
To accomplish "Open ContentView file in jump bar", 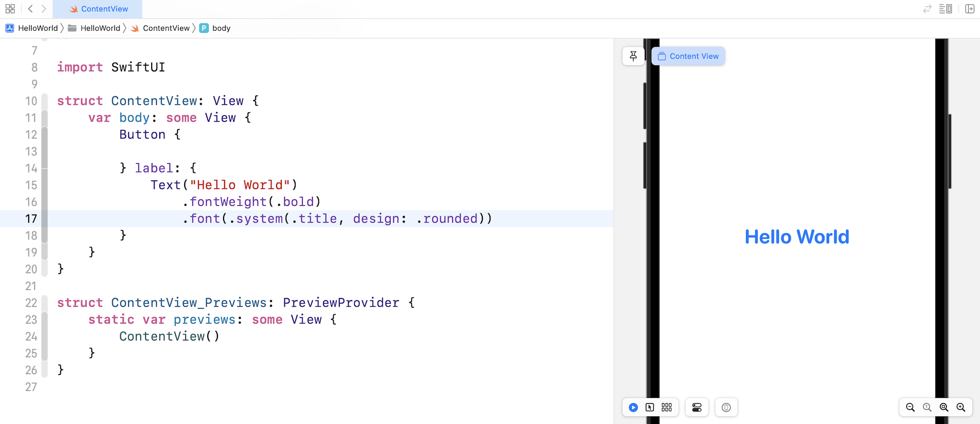I will tap(160, 28).
